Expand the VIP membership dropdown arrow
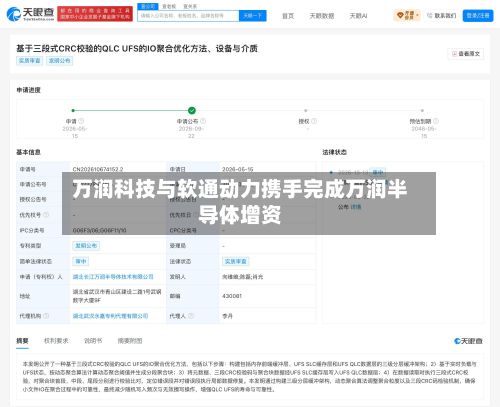 pos(417,15)
